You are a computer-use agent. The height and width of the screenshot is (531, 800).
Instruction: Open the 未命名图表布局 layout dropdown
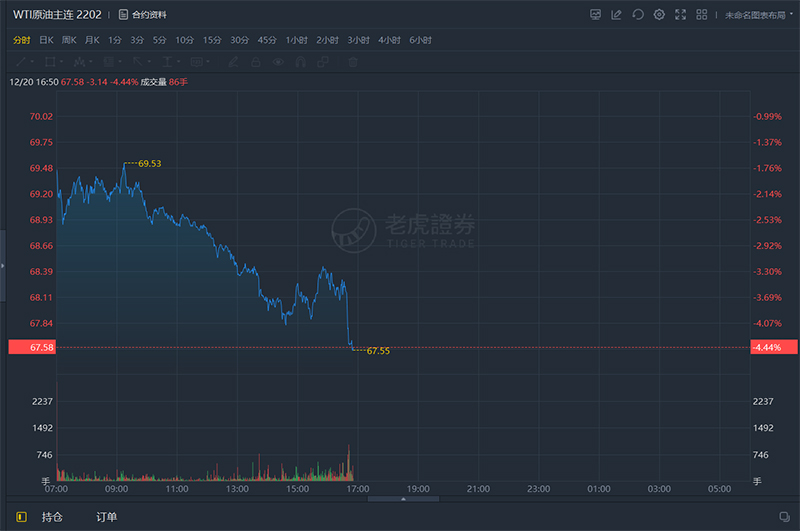758,15
